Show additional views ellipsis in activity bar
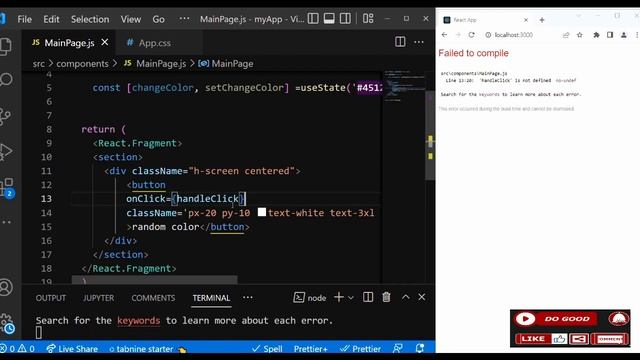 [7, 222]
